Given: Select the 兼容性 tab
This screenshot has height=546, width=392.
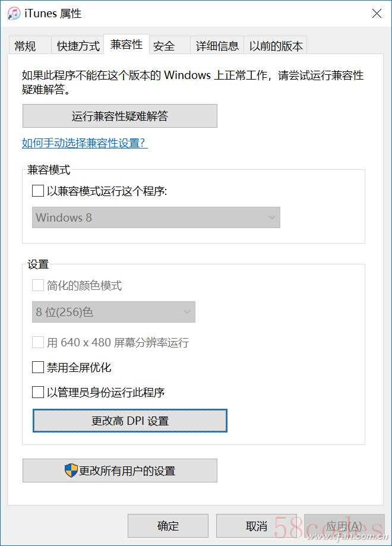Looking at the screenshot, I should (127, 45).
